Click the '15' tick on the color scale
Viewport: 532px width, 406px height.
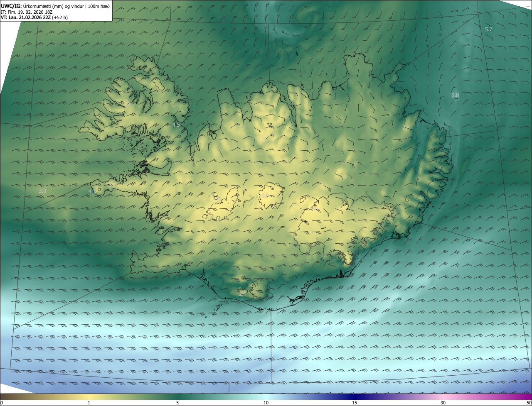pos(355,403)
